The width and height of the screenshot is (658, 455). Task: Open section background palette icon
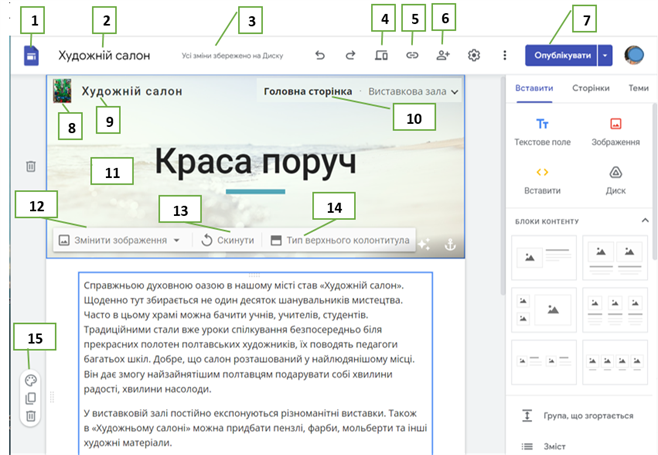coord(30,381)
